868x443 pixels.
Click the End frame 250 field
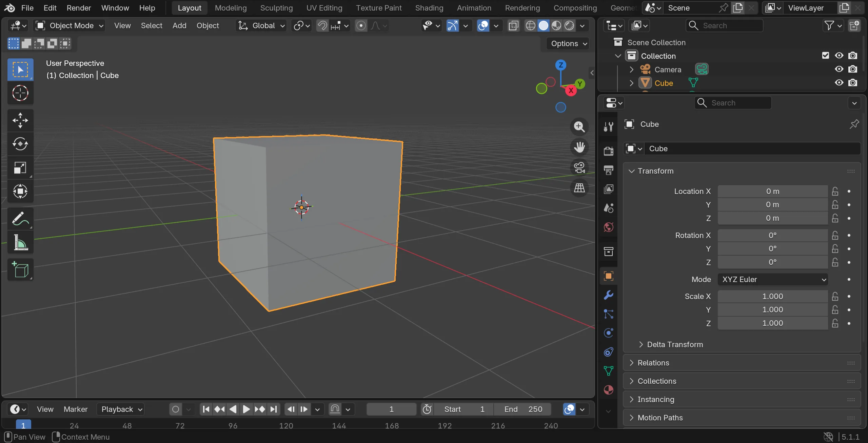click(x=522, y=409)
